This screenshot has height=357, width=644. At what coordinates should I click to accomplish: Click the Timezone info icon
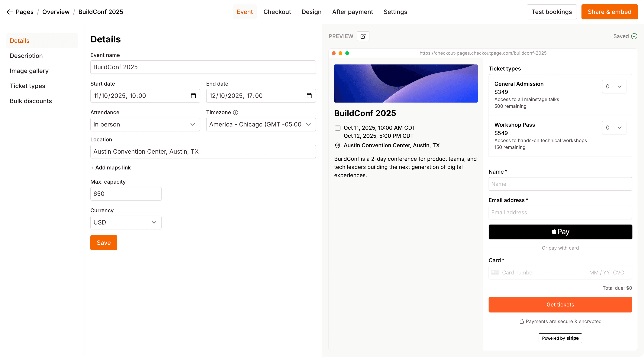point(236,113)
